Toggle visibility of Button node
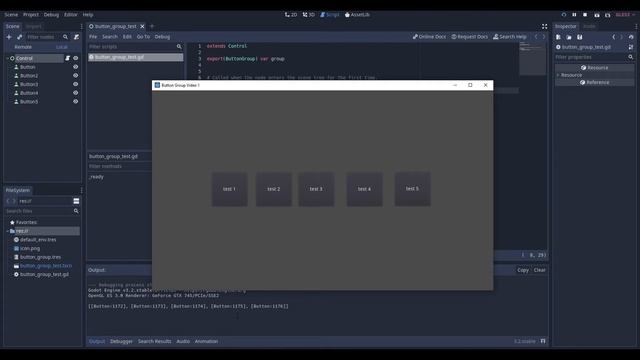 coord(76,67)
